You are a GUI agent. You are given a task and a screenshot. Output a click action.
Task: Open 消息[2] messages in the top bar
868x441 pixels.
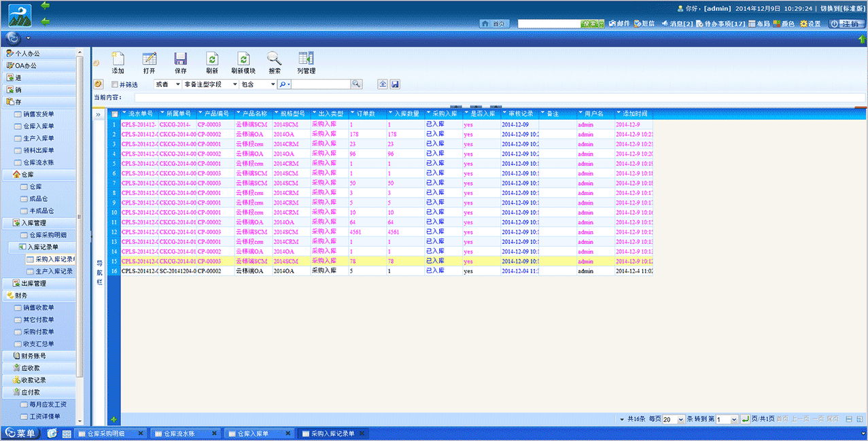(x=677, y=24)
